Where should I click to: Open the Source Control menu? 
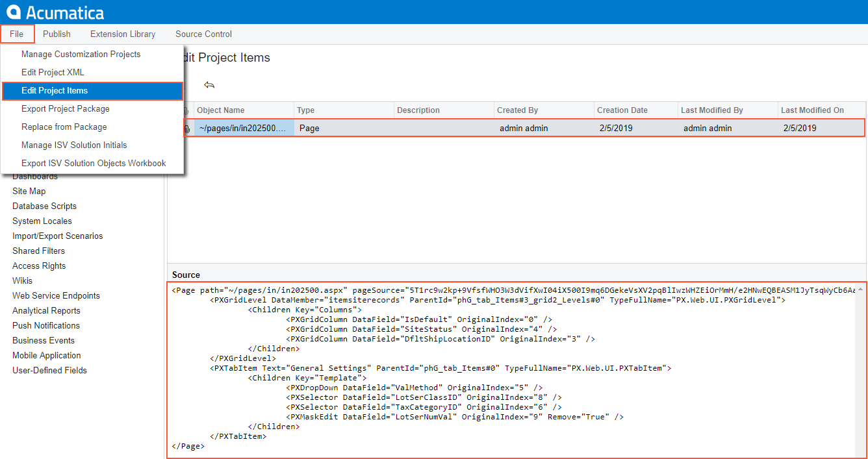(x=203, y=34)
